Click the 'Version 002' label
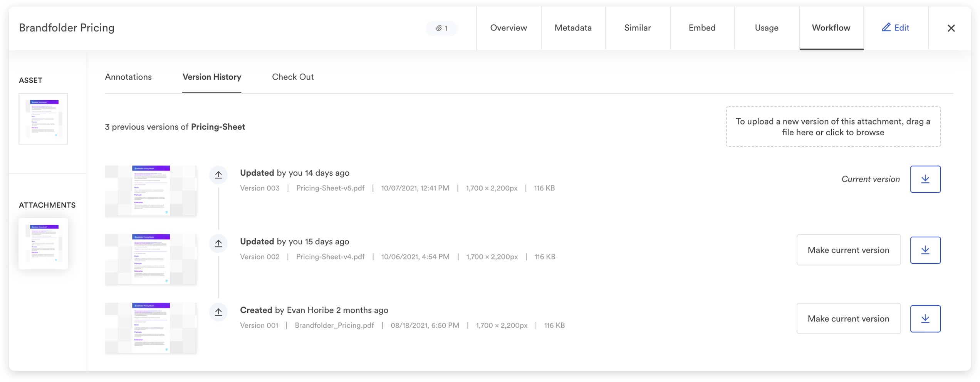Viewport: 980px width, 382px height. [260, 257]
